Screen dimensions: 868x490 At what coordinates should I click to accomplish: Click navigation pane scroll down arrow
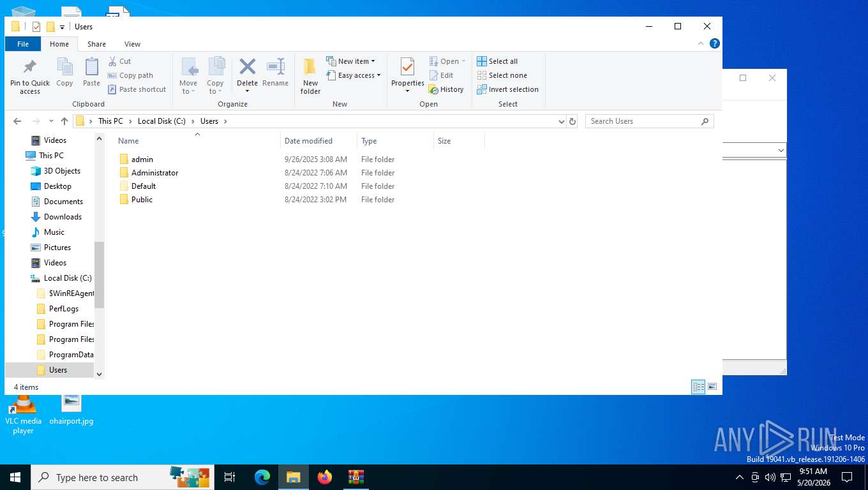pyautogui.click(x=99, y=374)
